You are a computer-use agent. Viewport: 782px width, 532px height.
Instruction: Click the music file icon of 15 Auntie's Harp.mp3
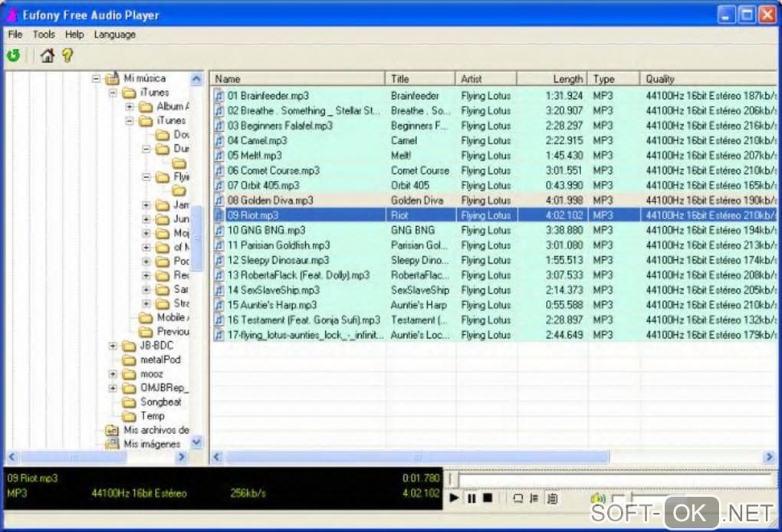coord(219,304)
